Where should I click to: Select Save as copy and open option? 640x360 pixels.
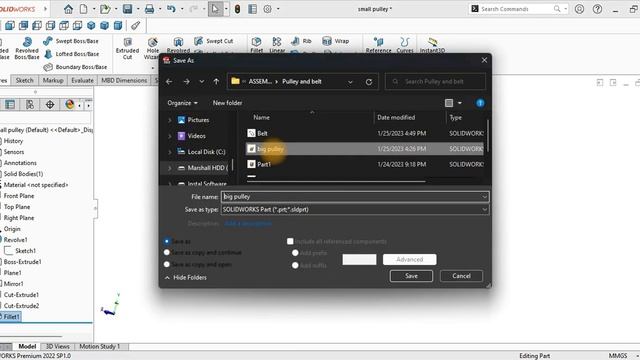(167, 264)
